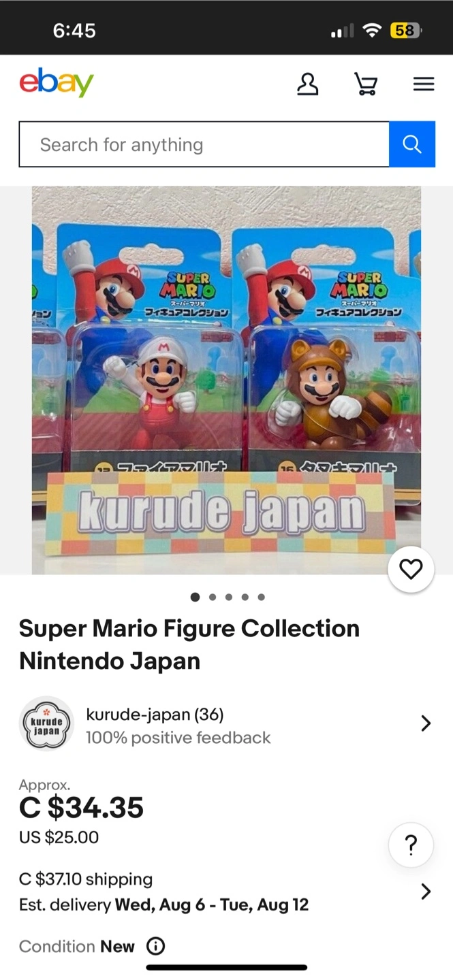Open the account profile icon

308,84
